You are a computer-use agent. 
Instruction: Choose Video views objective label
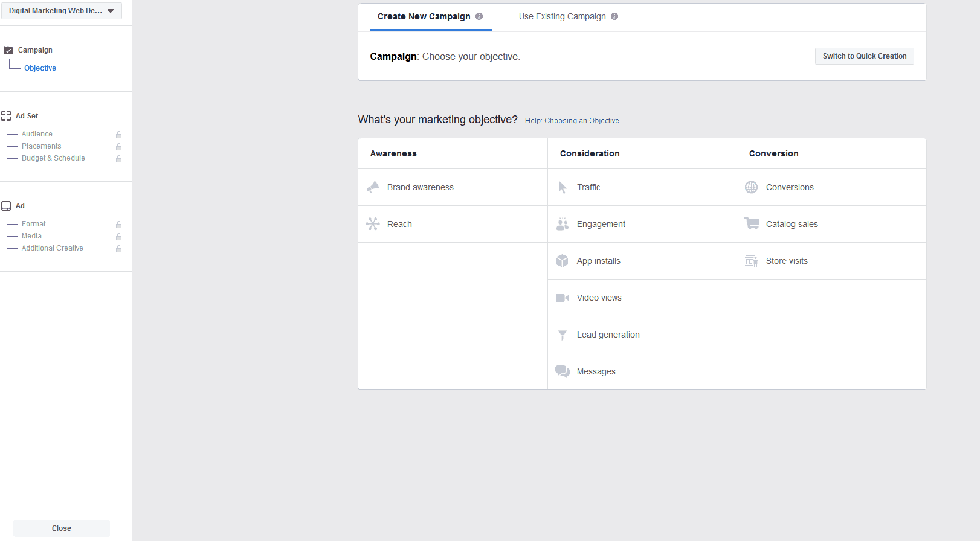(x=599, y=298)
